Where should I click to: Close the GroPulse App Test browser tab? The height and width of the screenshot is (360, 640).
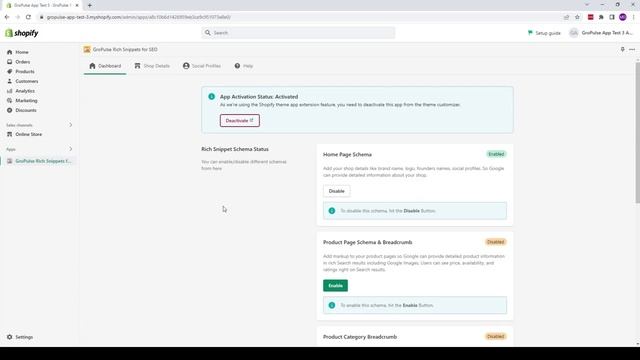tap(77, 6)
